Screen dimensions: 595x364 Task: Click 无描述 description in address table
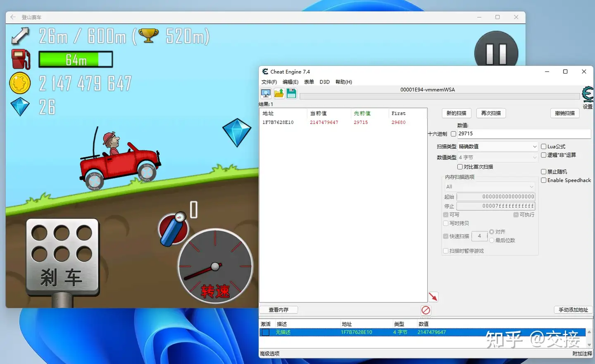pyautogui.click(x=283, y=332)
